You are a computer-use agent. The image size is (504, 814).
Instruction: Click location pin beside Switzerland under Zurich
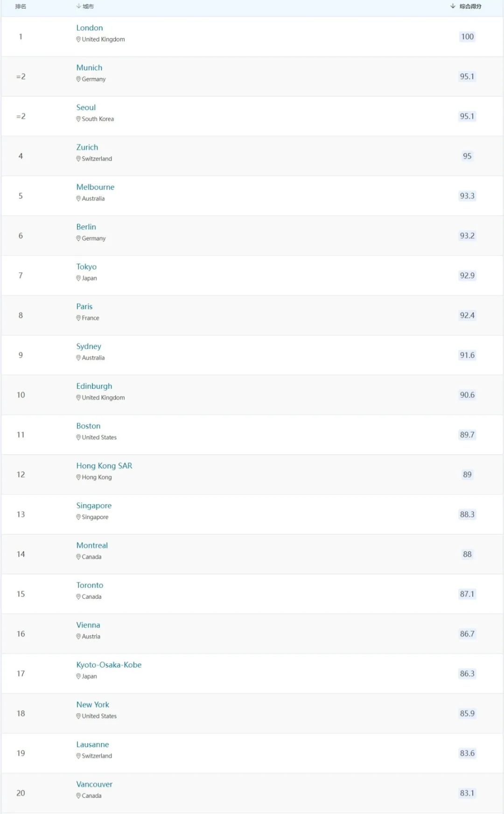point(78,159)
